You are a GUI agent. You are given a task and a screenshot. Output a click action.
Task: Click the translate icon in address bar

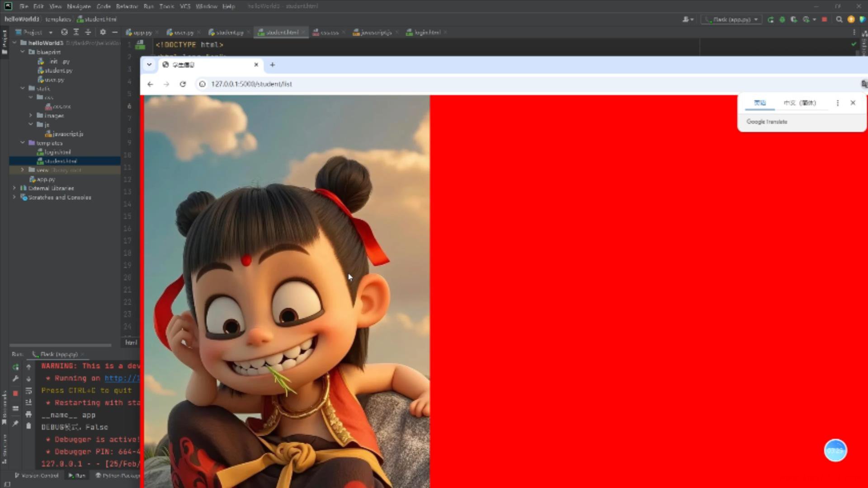tap(864, 84)
